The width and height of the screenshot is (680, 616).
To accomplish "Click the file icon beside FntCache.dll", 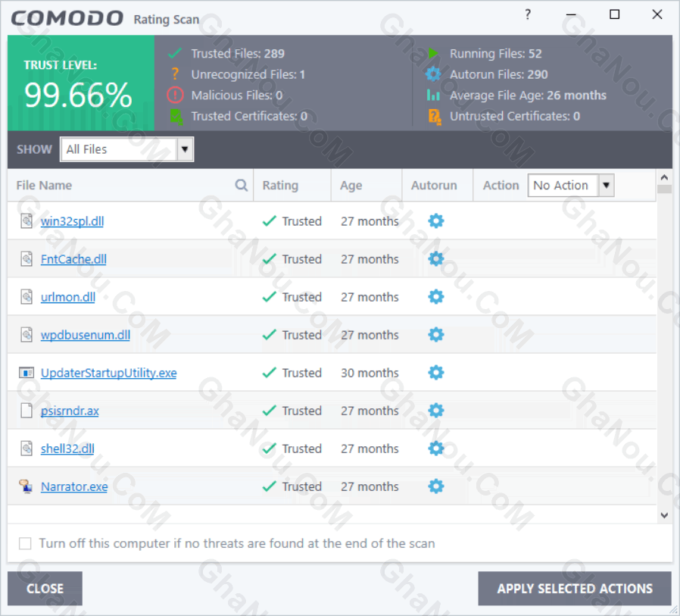I will tap(27, 259).
